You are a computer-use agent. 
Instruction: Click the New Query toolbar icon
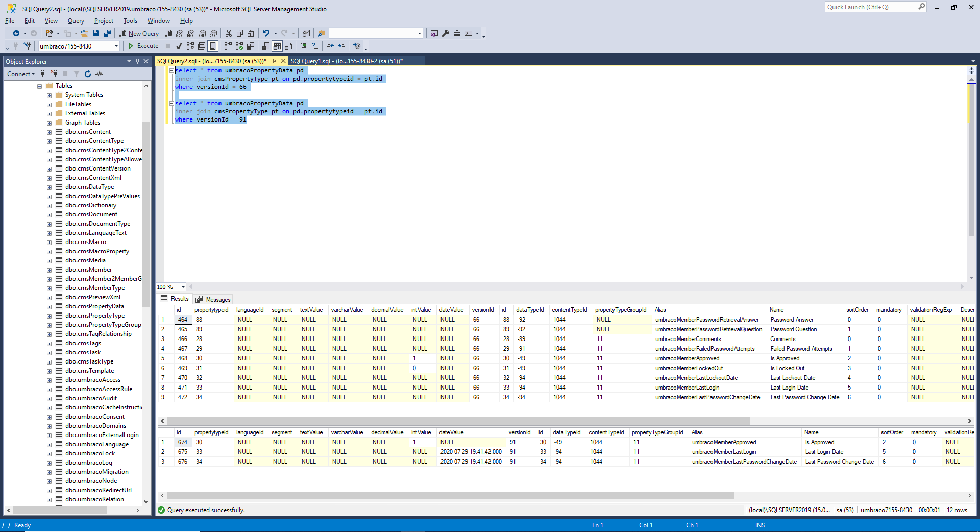[x=138, y=33]
